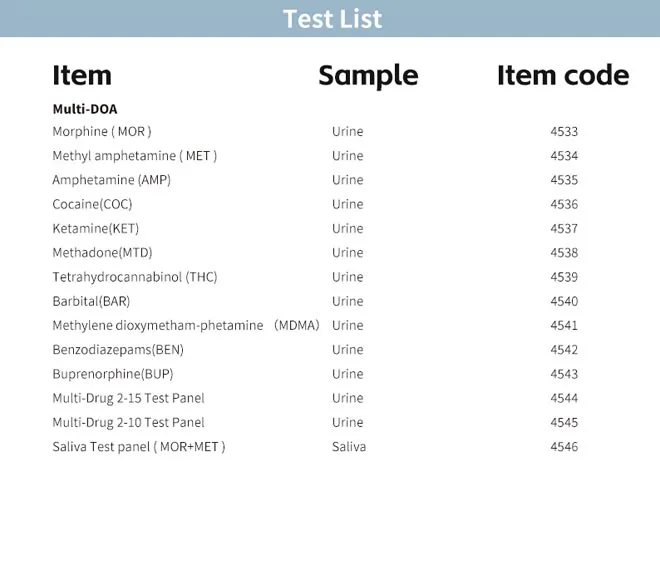Click the Morphine (MOR) item
This screenshot has width=660, height=580.
coord(102,132)
